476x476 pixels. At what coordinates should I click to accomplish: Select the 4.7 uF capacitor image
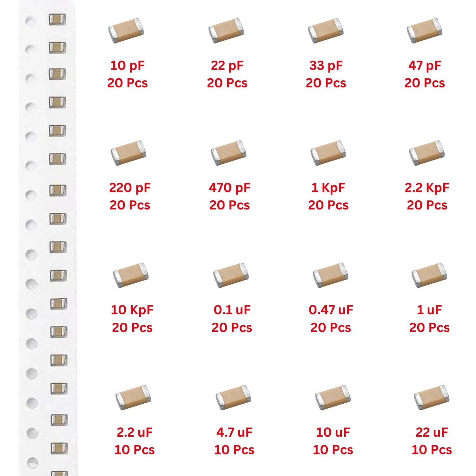[233, 398]
